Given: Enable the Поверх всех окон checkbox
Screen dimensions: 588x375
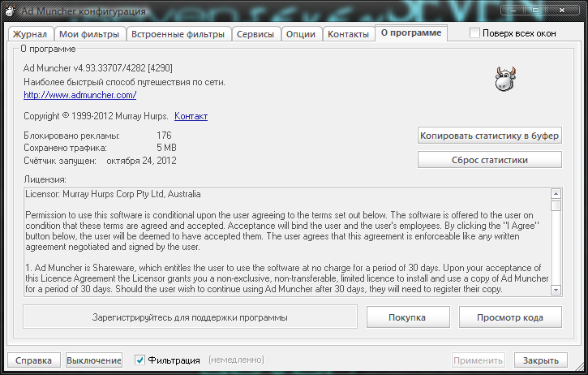Looking at the screenshot, I should point(474,33).
